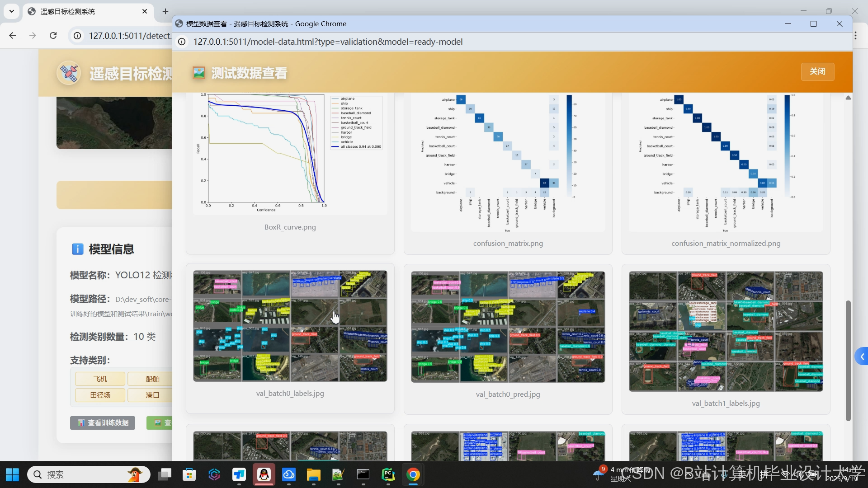Click the scroll-up arrow of the popup scrollbar
Viewport: 868px width, 488px height.
tap(848, 98)
